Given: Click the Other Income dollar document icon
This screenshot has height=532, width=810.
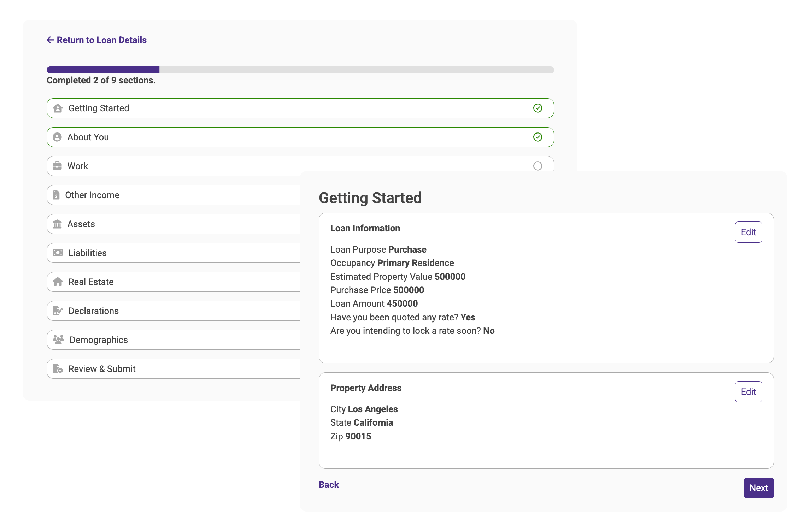Looking at the screenshot, I should (56, 195).
